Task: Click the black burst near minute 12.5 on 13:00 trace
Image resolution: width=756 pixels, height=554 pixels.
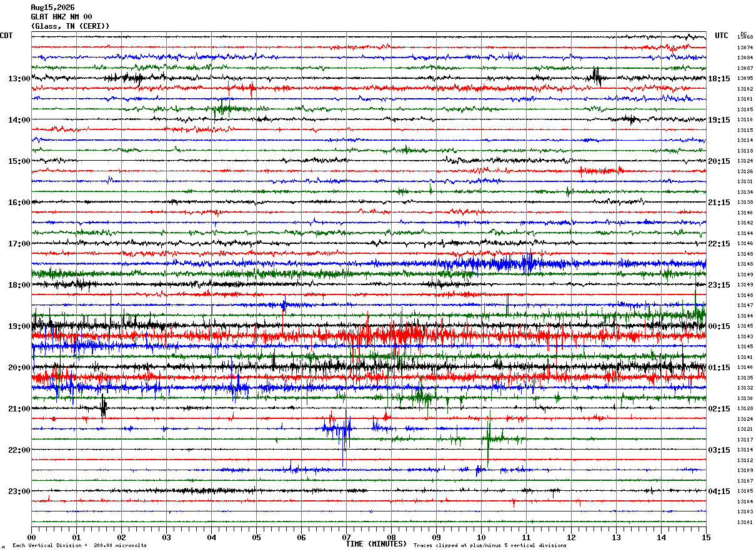Action: 596,77
